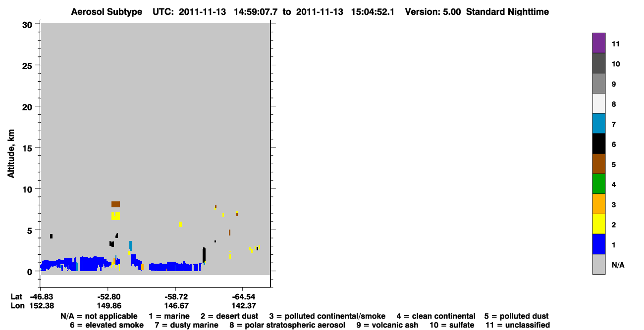Click the 'Lat' row label
This screenshot has height=330, width=644.
[17, 296]
